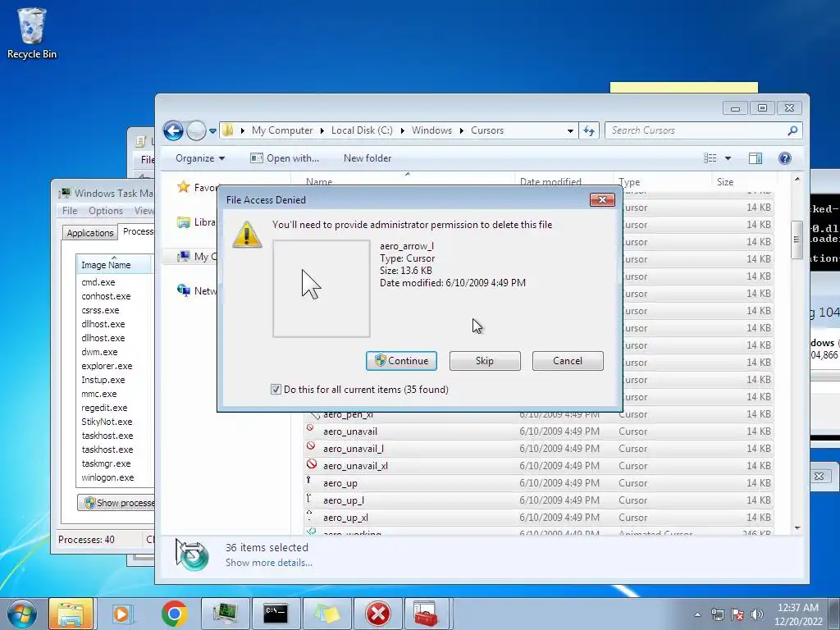Click the file list scrollbar down arrow
The width and height of the screenshot is (840, 630).
(x=797, y=528)
